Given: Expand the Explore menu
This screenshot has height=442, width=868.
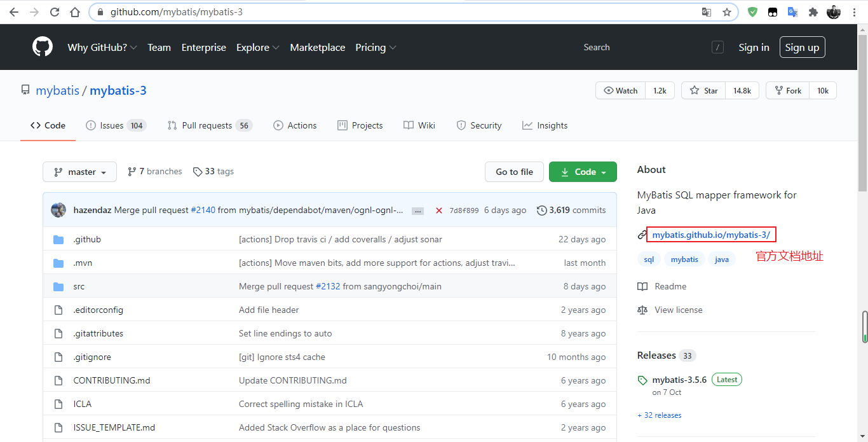Looking at the screenshot, I should pos(257,47).
